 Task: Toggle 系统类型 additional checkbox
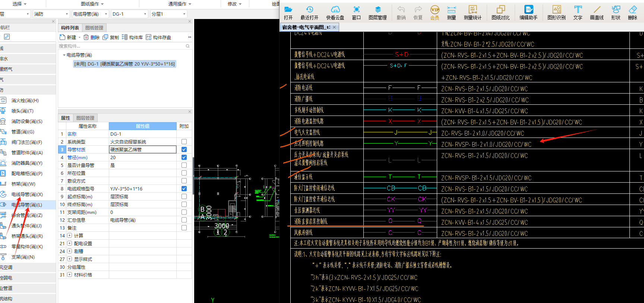click(x=184, y=142)
